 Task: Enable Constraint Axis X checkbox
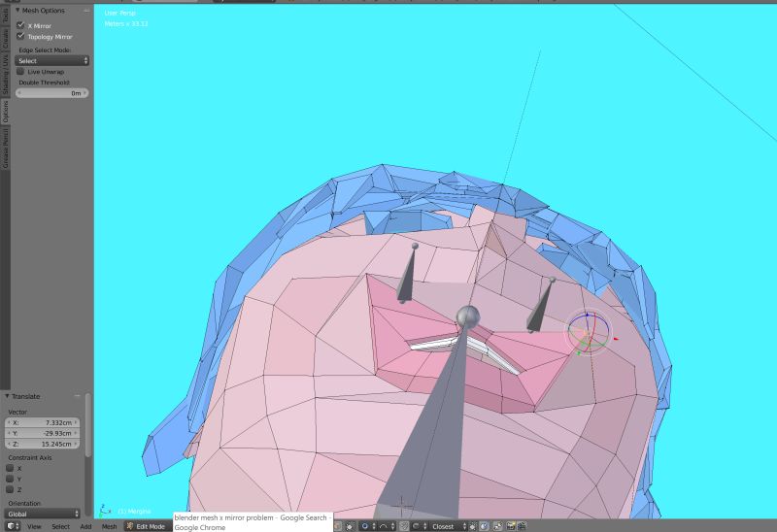(10, 468)
